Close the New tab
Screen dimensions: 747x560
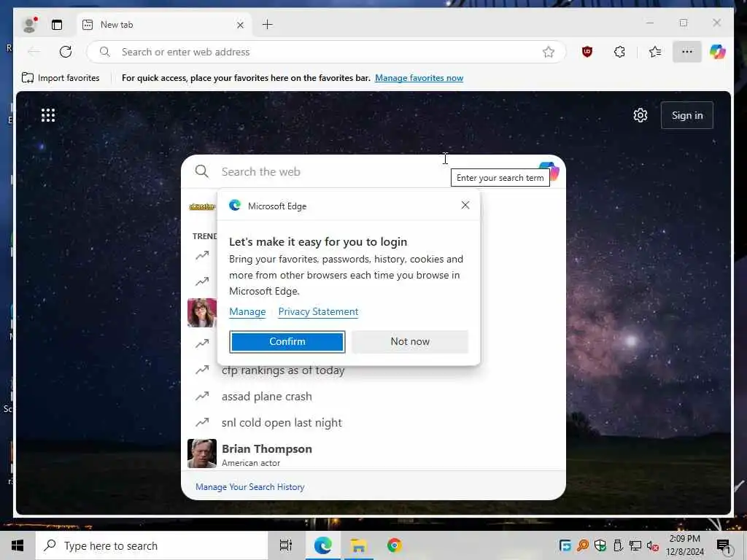click(x=240, y=25)
